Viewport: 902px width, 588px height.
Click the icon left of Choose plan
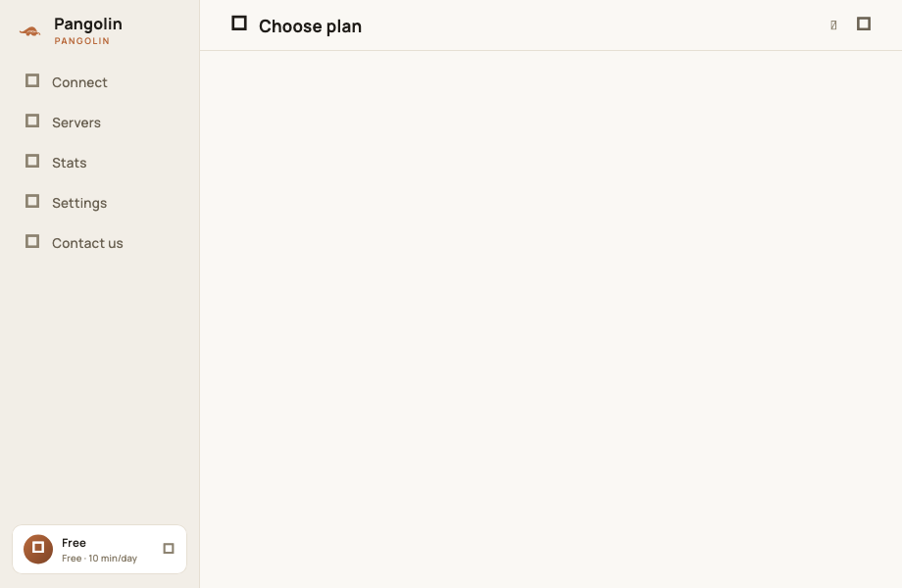coord(239,24)
